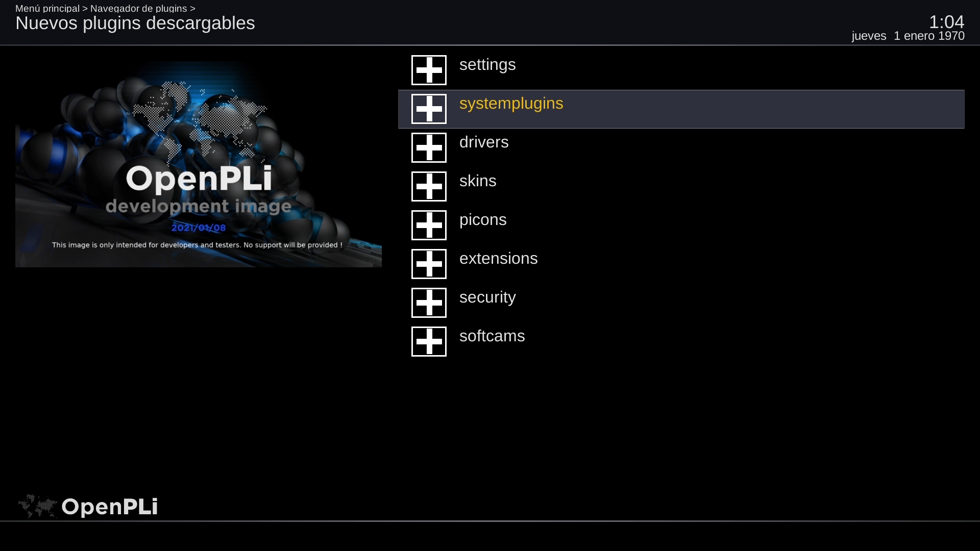Click the plus icon beside extensions
Viewport: 980px width, 551px height.
(429, 264)
